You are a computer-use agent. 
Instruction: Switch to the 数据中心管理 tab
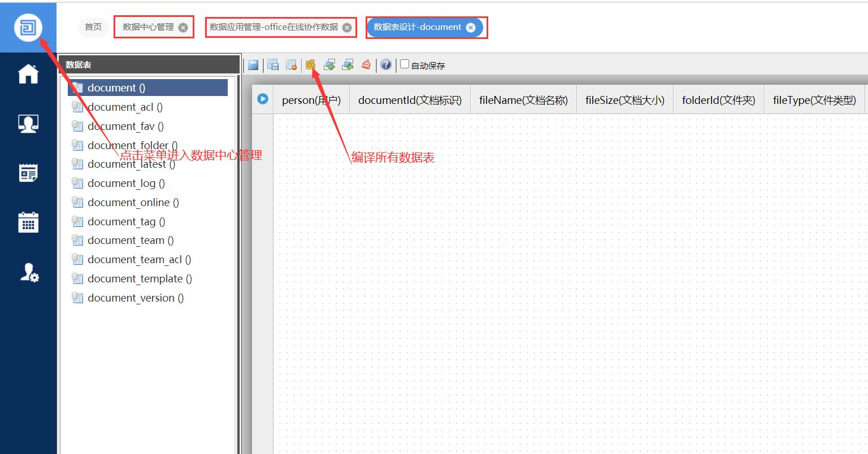point(148,27)
